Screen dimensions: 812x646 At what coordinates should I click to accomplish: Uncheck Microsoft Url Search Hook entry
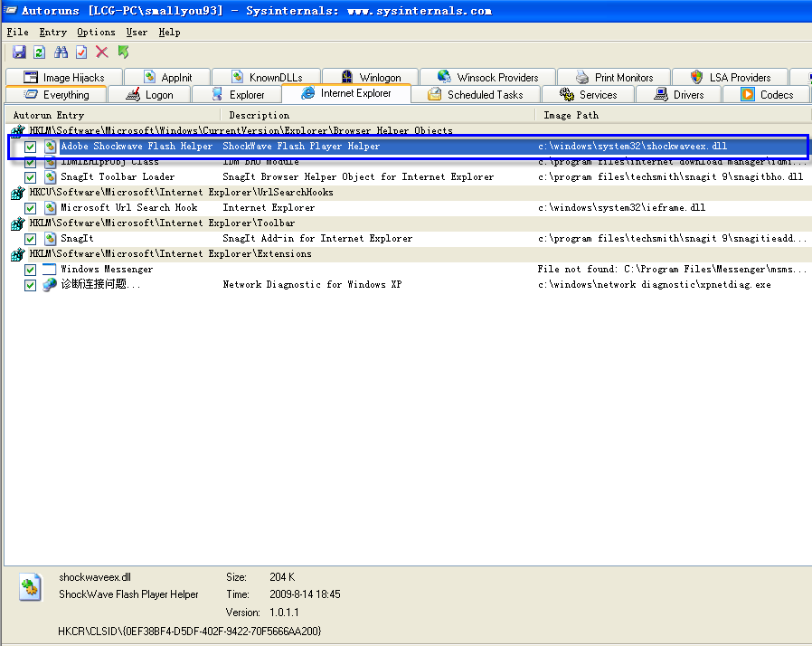(30, 208)
